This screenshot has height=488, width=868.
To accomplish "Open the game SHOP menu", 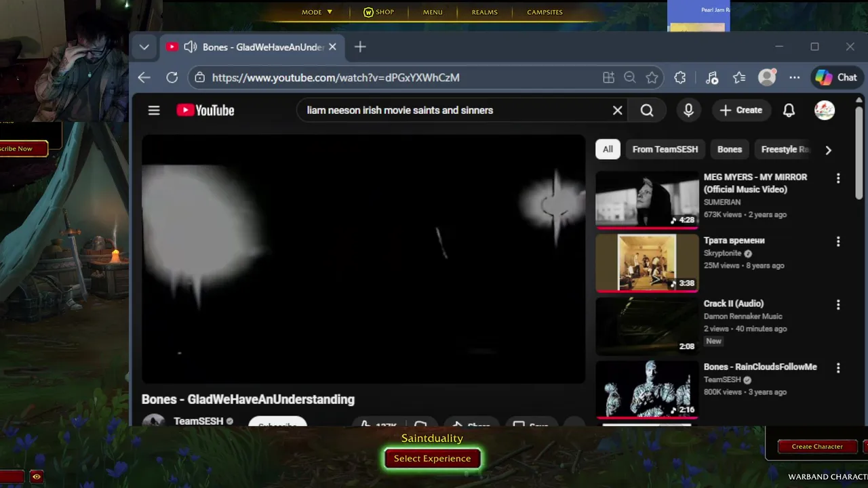I will pos(378,12).
